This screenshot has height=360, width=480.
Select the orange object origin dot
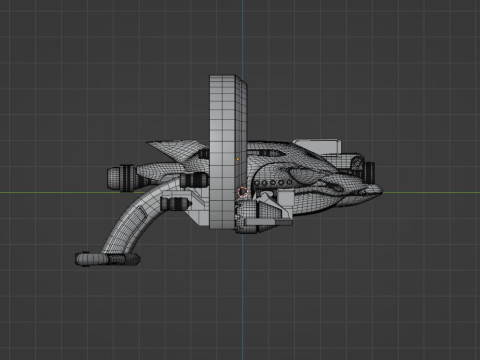point(237,159)
